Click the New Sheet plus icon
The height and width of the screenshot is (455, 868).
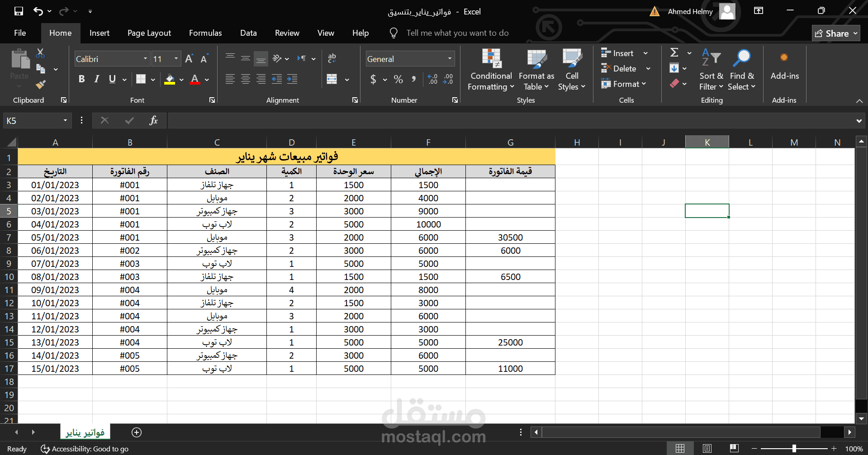tap(137, 432)
